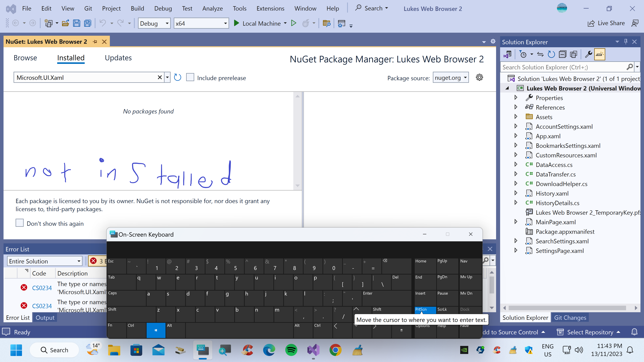The width and height of the screenshot is (644, 362).
Task: Select Package.appxmanifest in Solution Explorer
Action: 565,232
